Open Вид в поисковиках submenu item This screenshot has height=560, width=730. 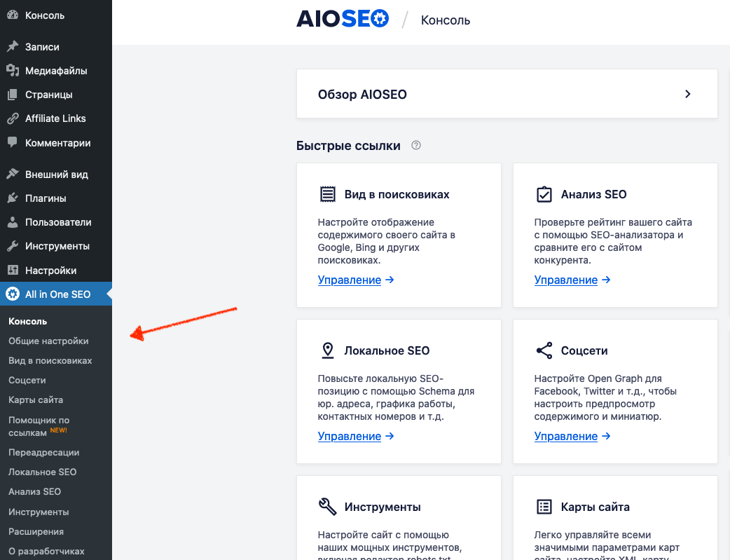coord(50,360)
